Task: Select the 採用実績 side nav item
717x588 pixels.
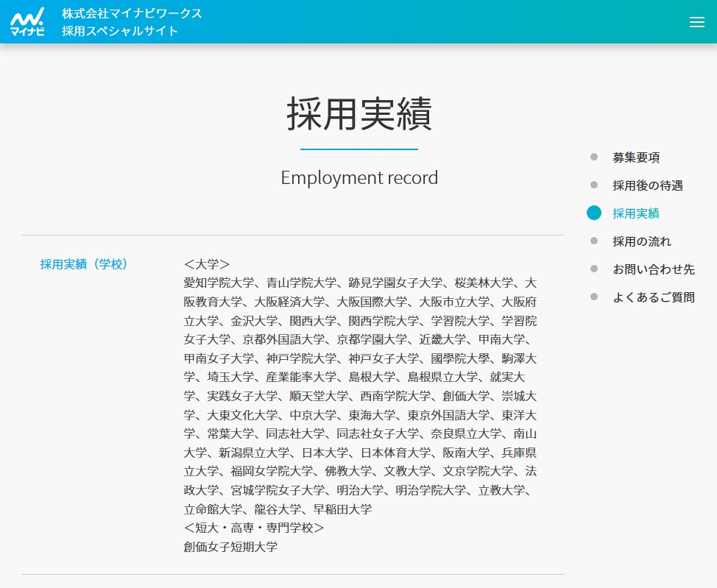Action: [635, 213]
